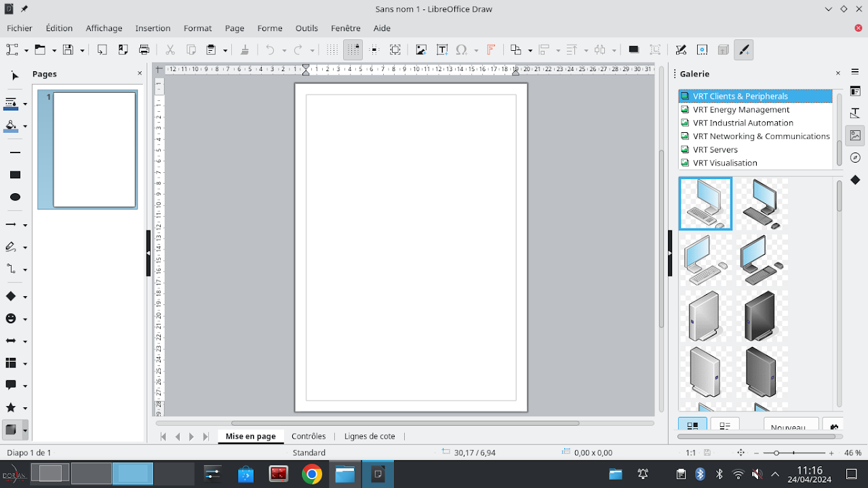This screenshot has height=488, width=868.
Task: Click the Insert Fontwork text icon
Action: pyautogui.click(x=491, y=49)
